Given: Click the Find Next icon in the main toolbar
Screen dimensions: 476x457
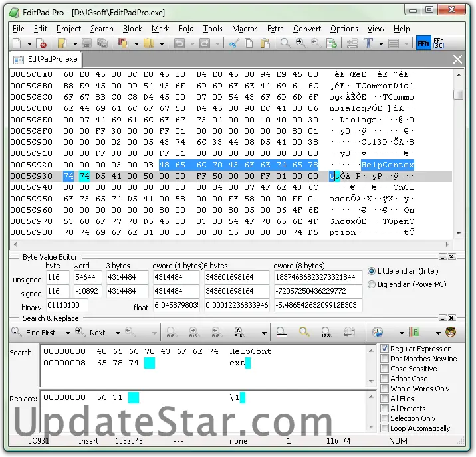Looking at the screenshot, I should [300, 43].
